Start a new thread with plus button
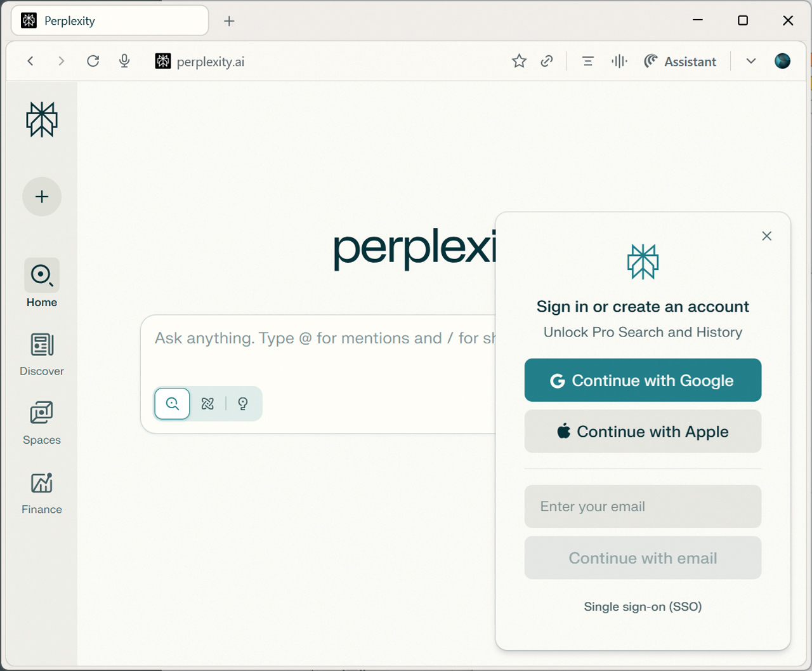This screenshot has height=671, width=812. tap(42, 197)
